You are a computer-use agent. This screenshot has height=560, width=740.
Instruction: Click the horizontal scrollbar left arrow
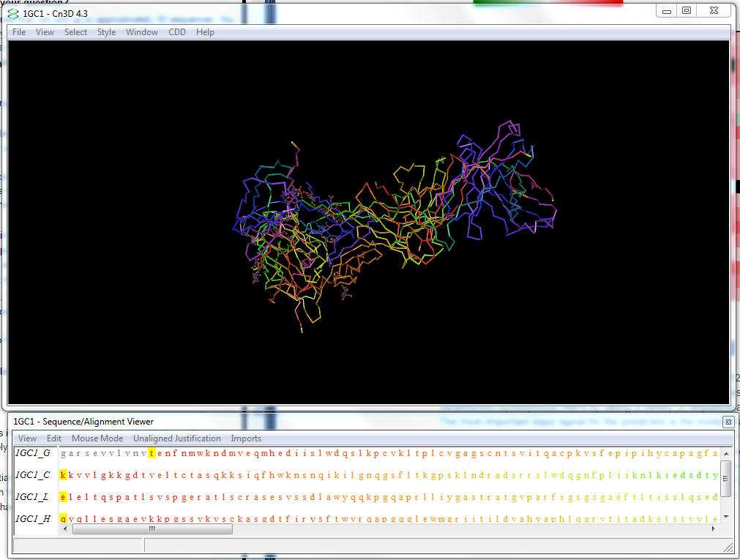(x=64, y=529)
